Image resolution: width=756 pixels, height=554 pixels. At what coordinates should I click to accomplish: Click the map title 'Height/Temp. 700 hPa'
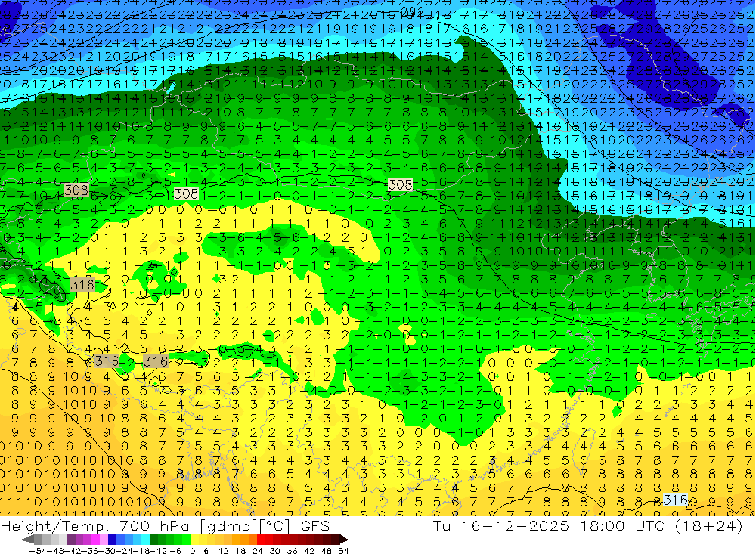[x=94, y=525]
